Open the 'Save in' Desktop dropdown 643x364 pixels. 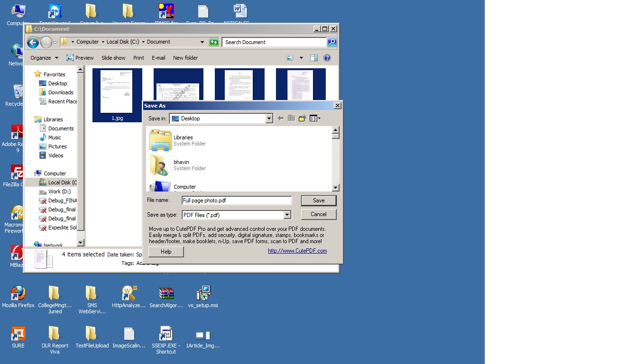click(269, 118)
